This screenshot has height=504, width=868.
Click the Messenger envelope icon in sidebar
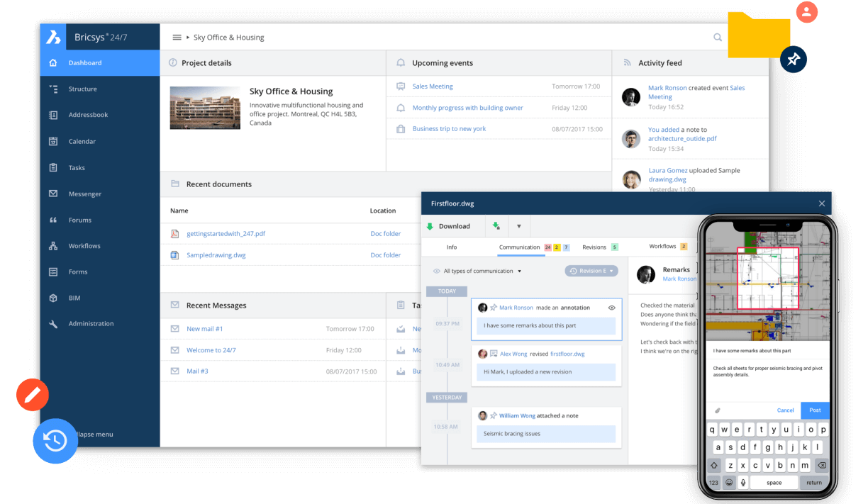tap(53, 194)
